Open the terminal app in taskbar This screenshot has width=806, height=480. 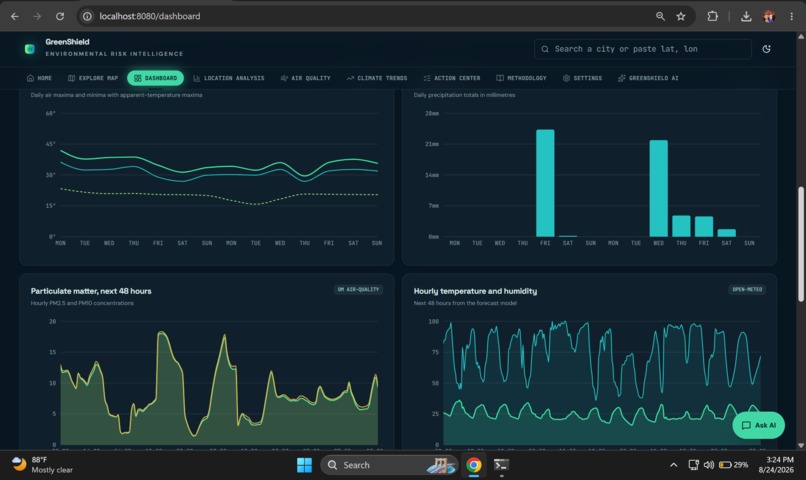[501, 465]
